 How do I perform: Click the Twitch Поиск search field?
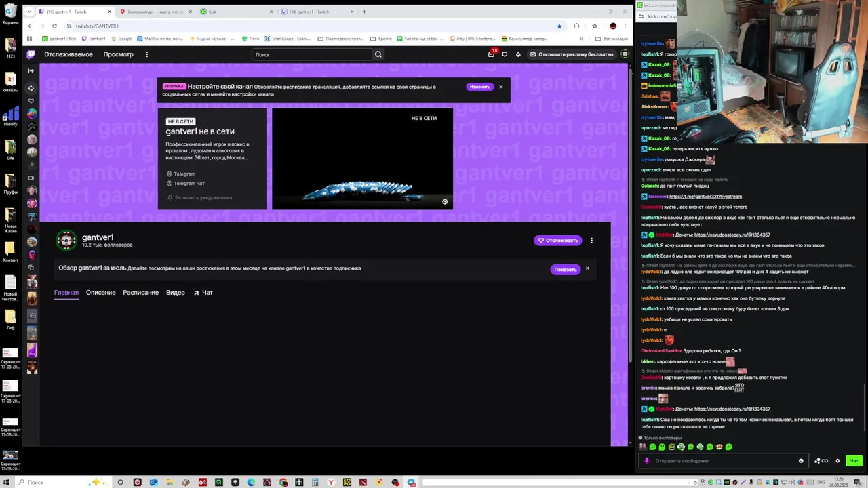coord(312,54)
